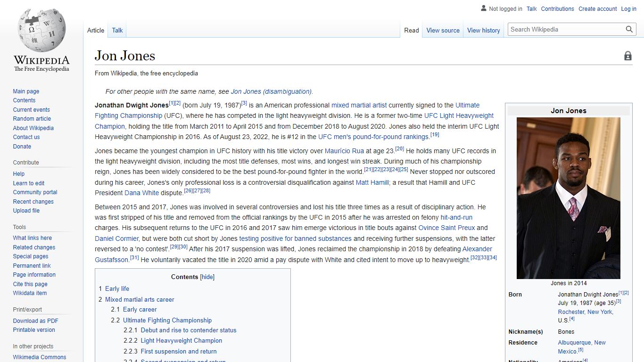Open Special pages link

click(x=31, y=256)
